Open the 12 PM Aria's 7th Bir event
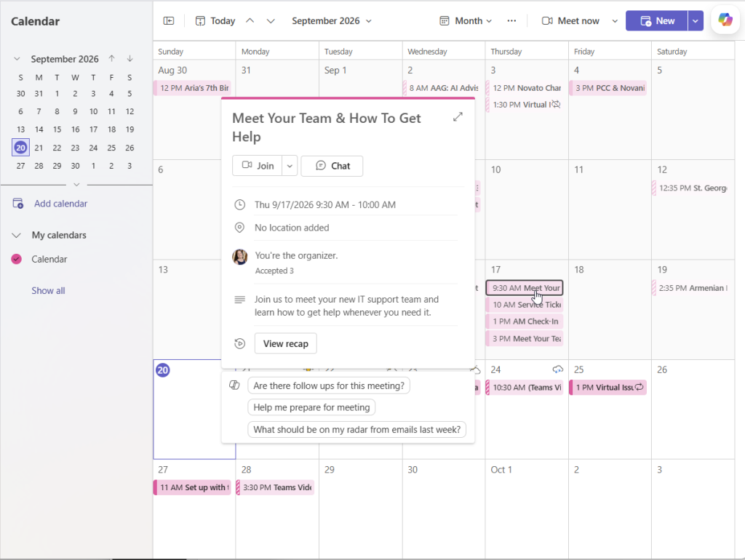 pyautogui.click(x=194, y=88)
